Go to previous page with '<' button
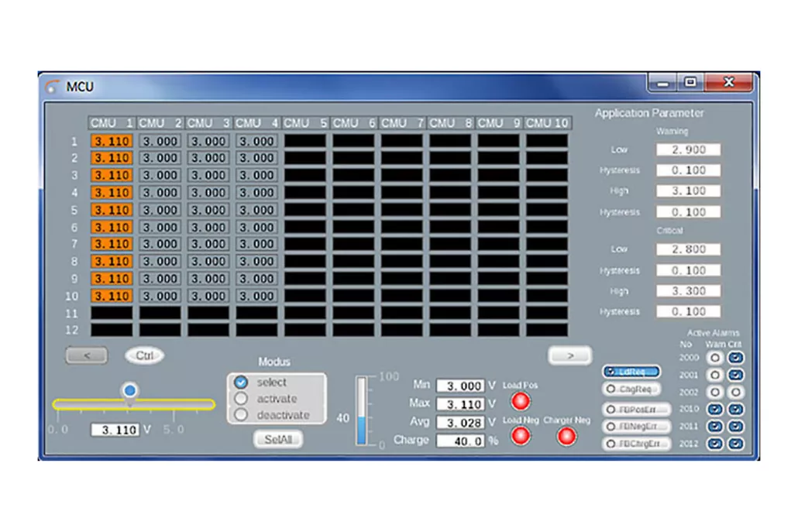Image resolution: width=798 pixels, height=532 pixels. [x=86, y=355]
